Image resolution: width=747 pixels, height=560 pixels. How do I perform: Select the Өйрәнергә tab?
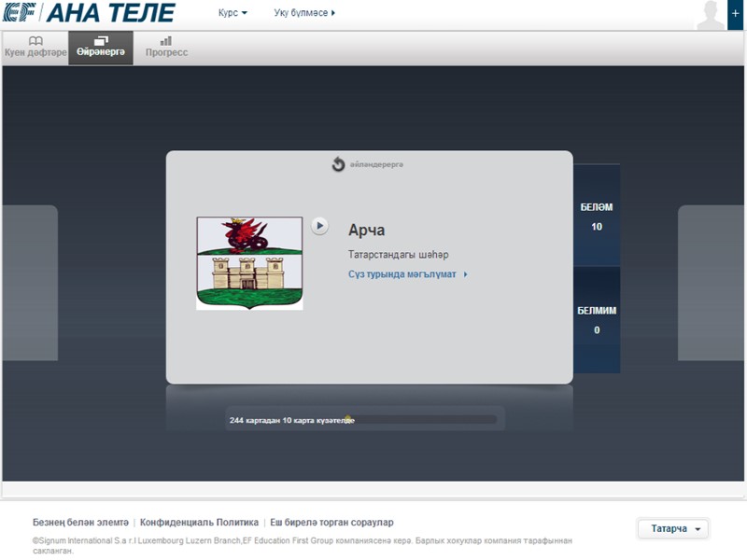click(x=101, y=48)
